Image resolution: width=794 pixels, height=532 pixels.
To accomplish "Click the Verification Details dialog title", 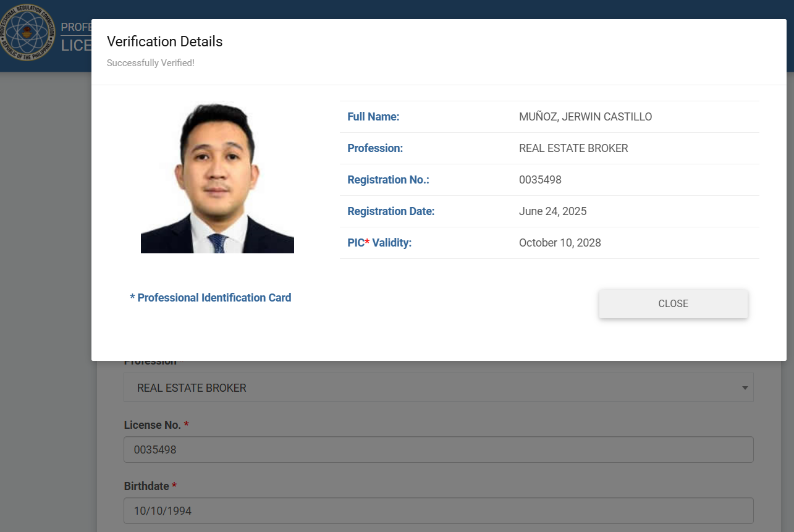I will click(x=164, y=41).
